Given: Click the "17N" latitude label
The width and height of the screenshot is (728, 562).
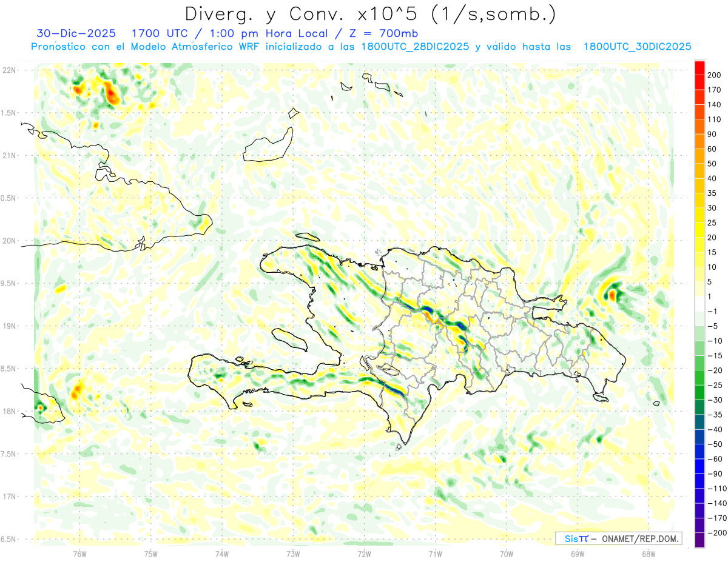Looking at the screenshot, I should click(9, 497).
